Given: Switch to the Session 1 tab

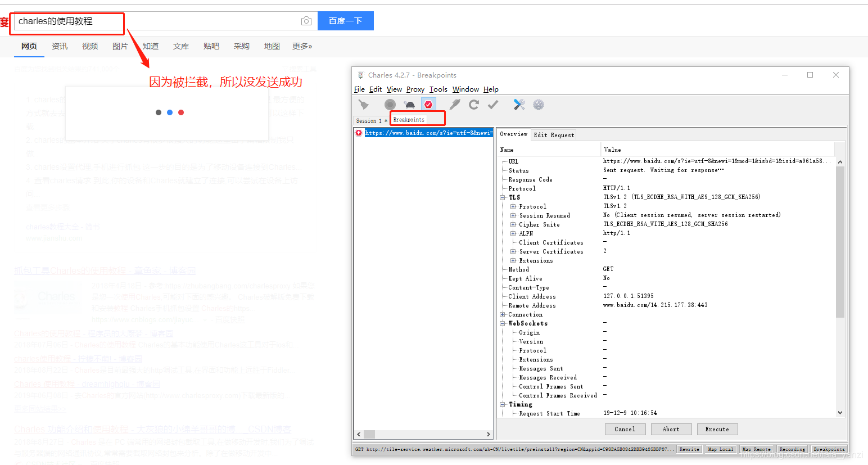Looking at the screenshot, I should coord(372,120).
